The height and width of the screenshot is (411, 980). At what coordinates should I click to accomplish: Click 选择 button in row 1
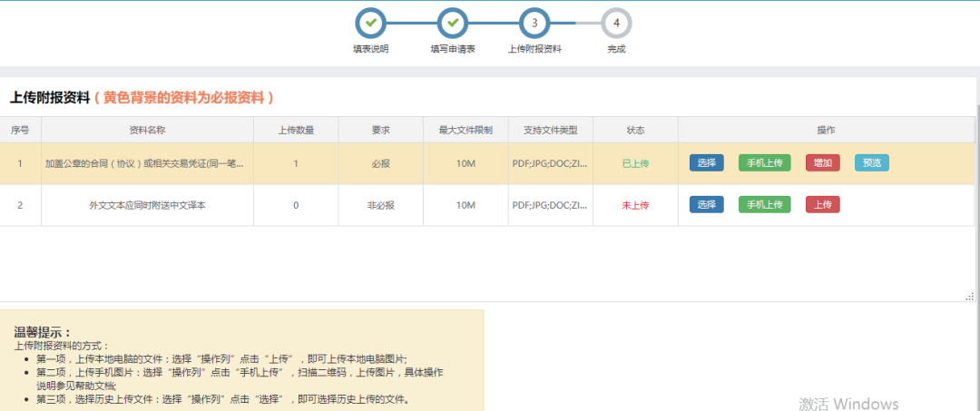pos(706,163)
